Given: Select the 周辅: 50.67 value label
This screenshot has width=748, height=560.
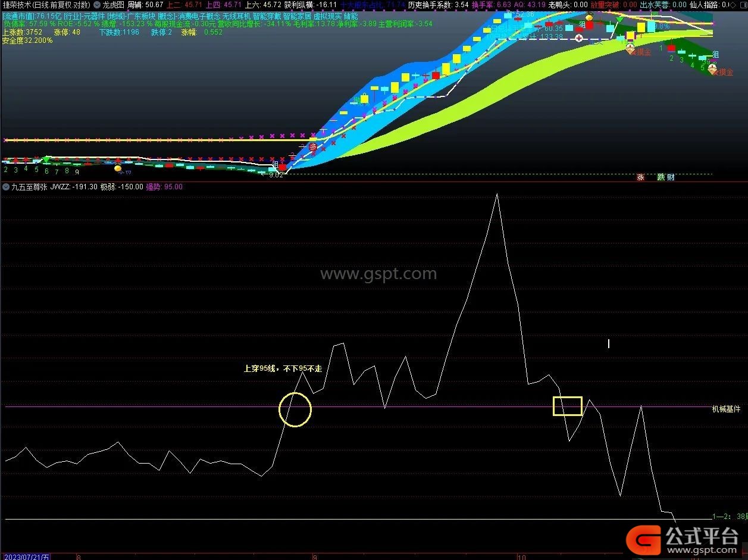Looking at the screenshot, I should pyautogui.click(x=145, y=4).
